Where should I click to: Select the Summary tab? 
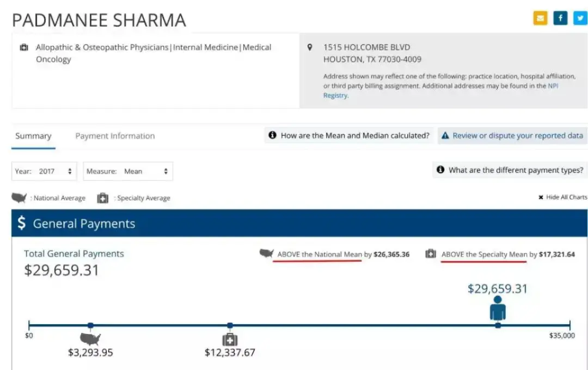(x=33, y=136)
